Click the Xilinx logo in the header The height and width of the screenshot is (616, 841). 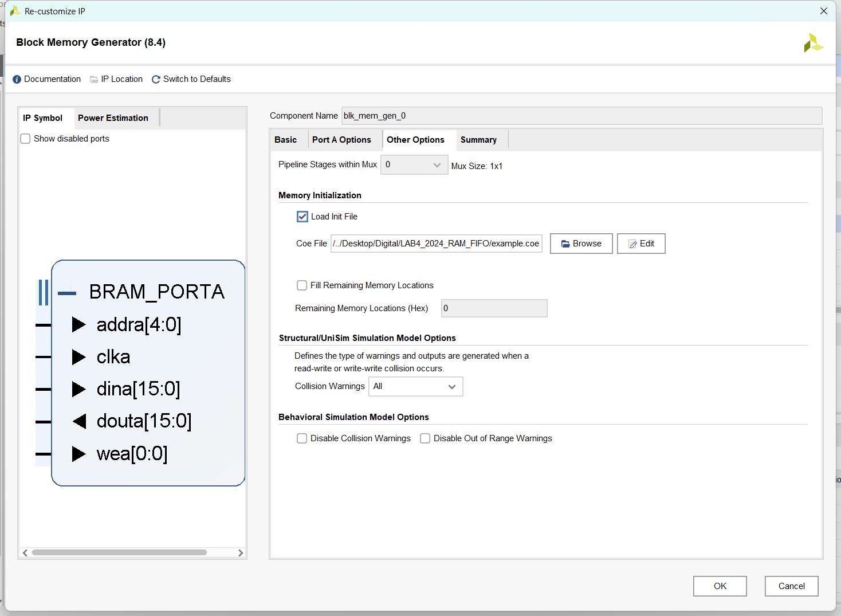[x=814, y=43]
